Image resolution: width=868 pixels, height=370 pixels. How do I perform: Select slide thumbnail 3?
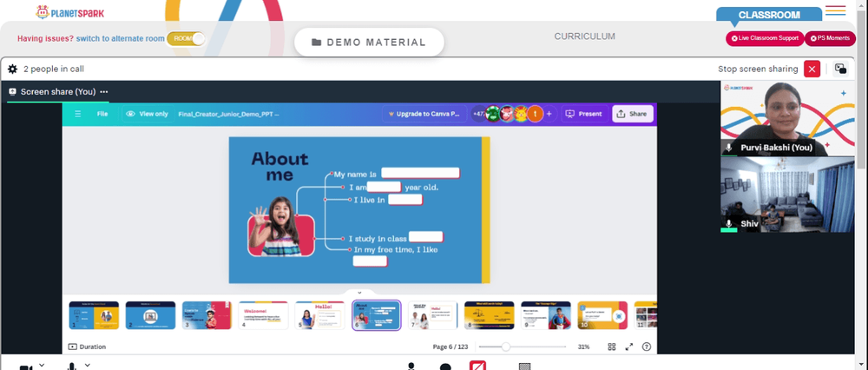pyautogui.click(x=207, y=316)
